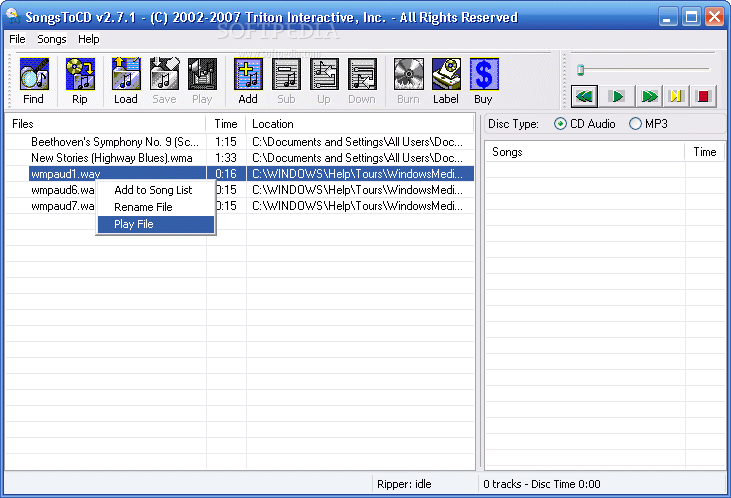Screen dimensions: 731x498
Task: Click location cell of wmpaud7 row
Action: pos(360,206)
